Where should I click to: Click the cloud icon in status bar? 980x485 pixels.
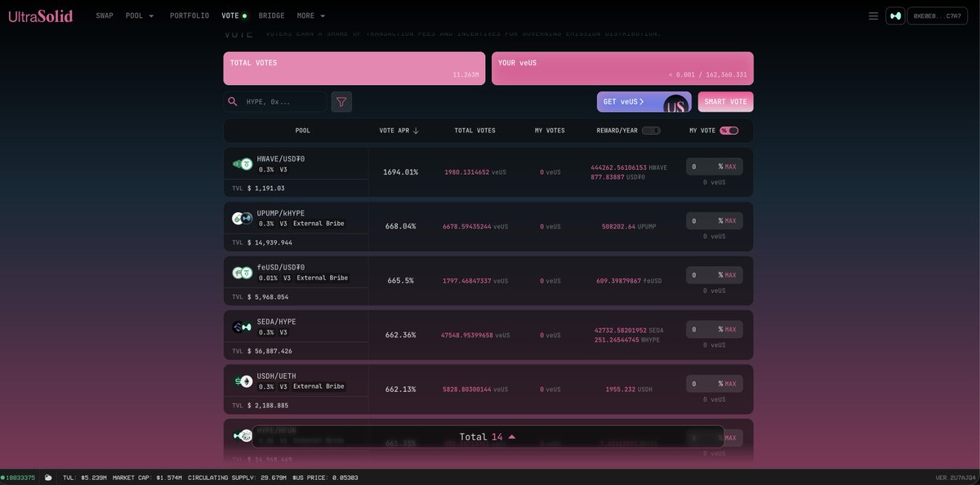(x=48, y=478)
